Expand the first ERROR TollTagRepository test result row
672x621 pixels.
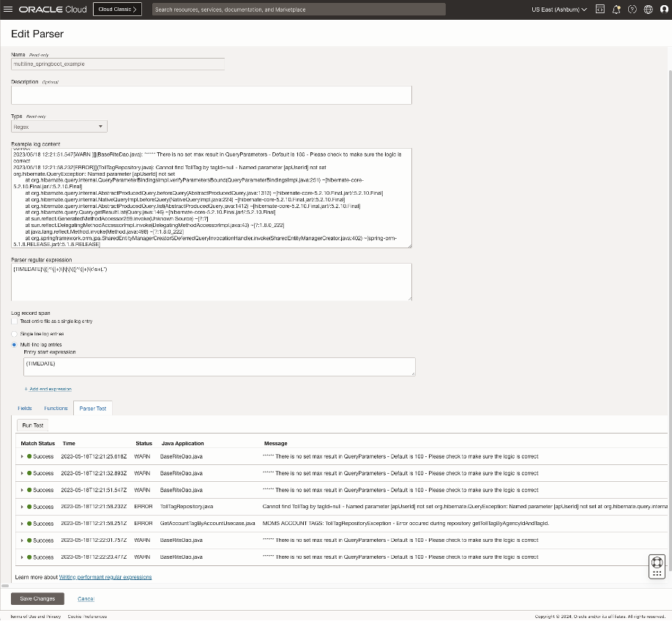[x=21, y=506]
